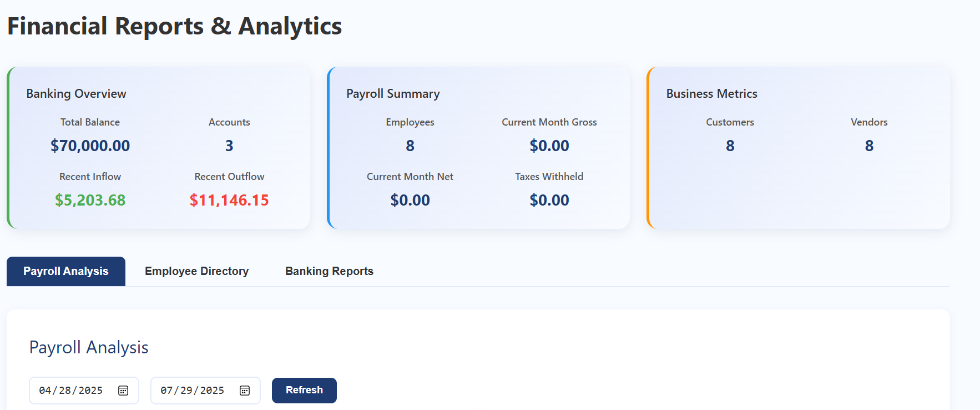Click the Payroll Summary card title

393,93
